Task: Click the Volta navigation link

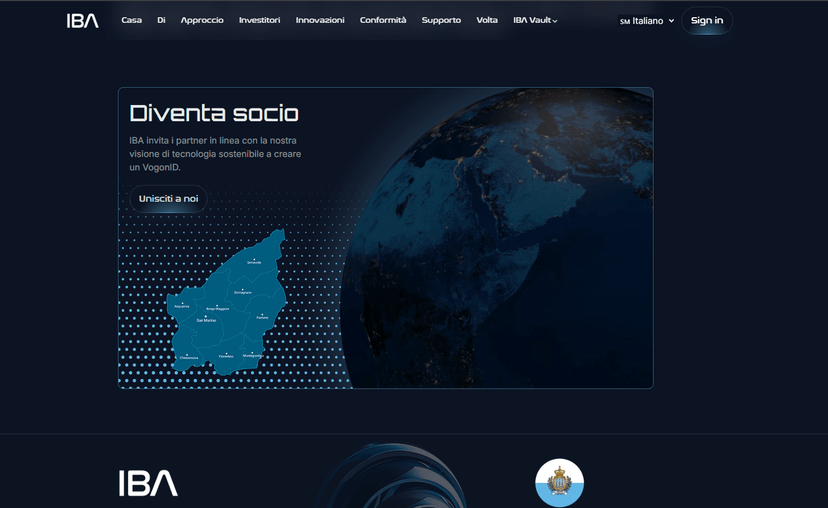Action: click(x=487, y=20)
